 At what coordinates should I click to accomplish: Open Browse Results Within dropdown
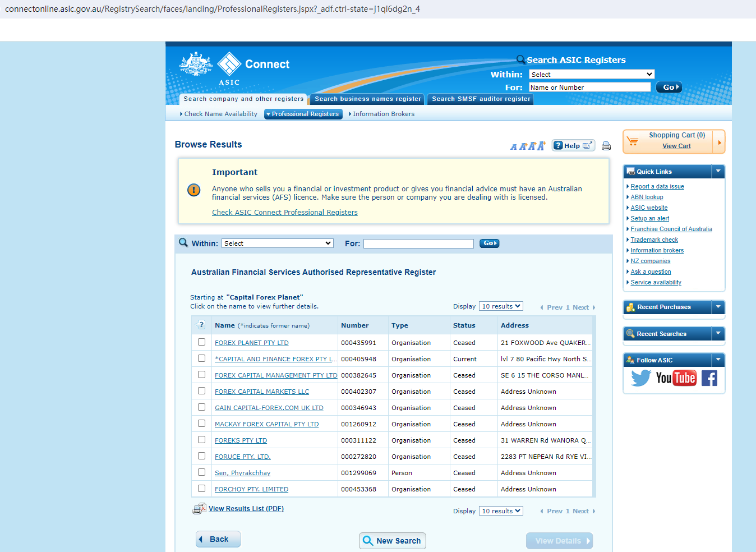pyautogui.click(x=278, y=243)
